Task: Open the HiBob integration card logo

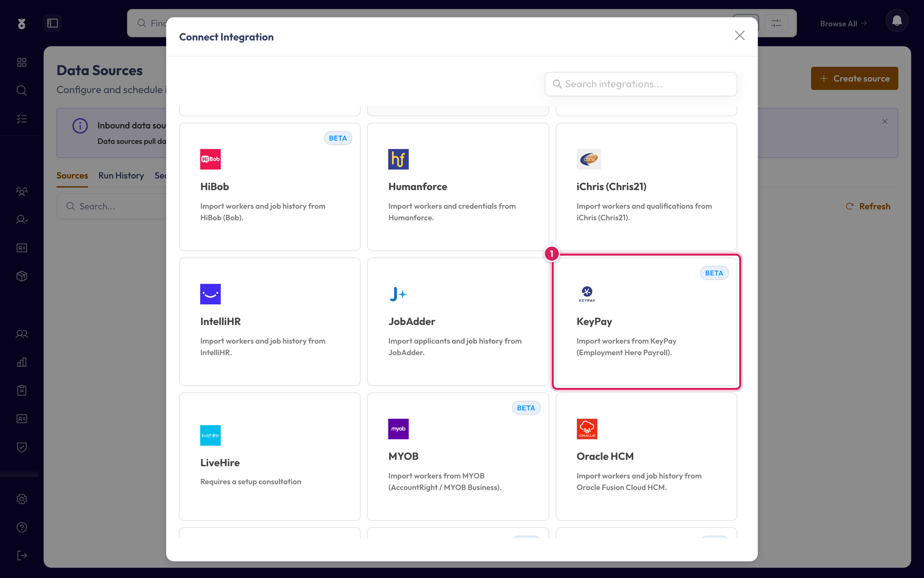Action: [210, 159]
